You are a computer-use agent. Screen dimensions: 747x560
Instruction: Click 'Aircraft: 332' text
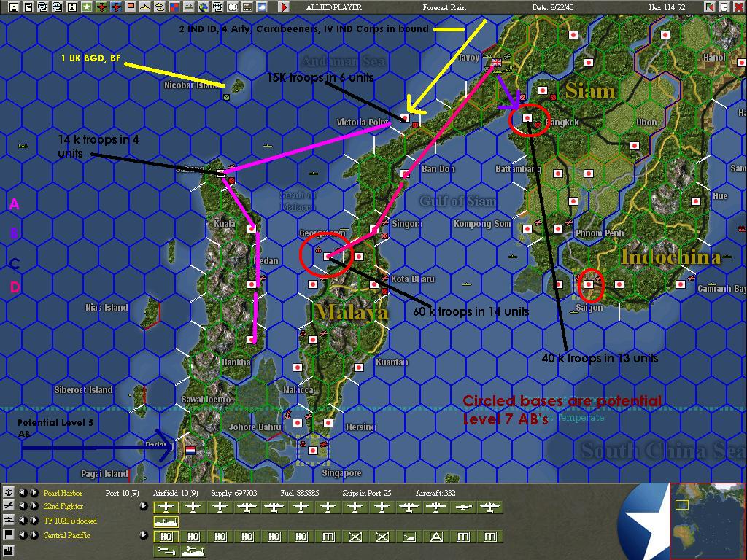pos(436,493)
